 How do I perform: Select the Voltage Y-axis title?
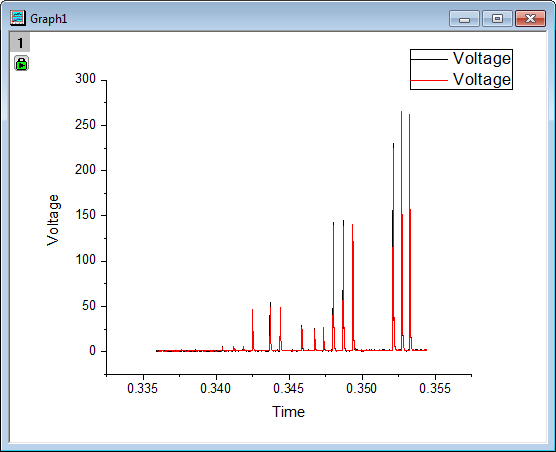(53, 220)
